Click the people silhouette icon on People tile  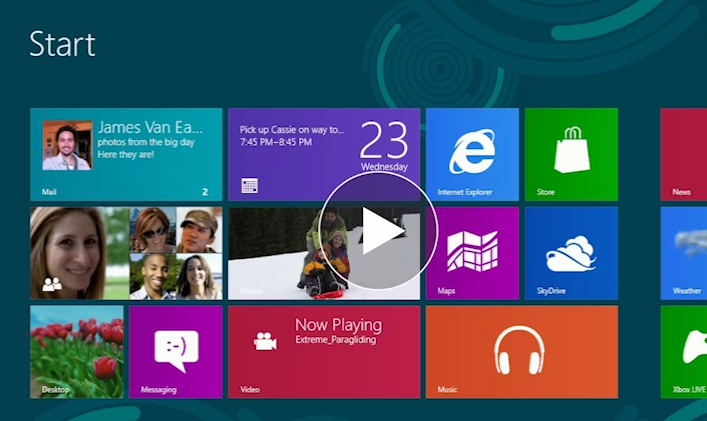coord(52,284)
